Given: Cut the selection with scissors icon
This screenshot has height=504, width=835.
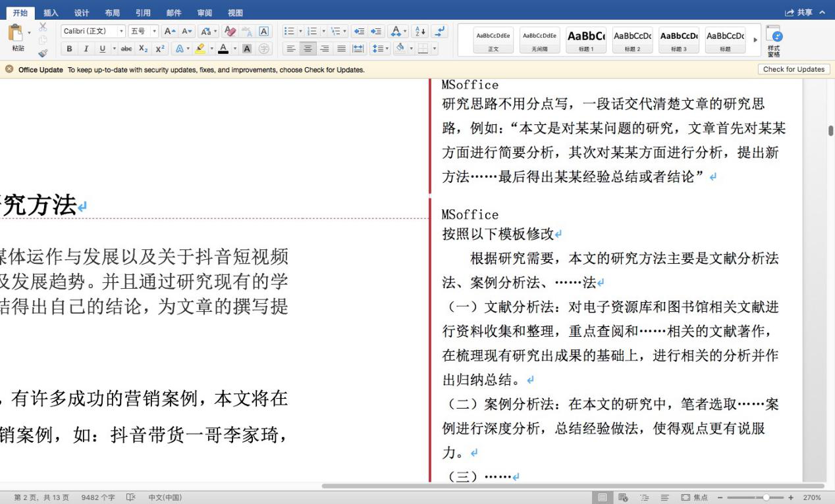Looking at the screenshot, I should click(43, 27).
